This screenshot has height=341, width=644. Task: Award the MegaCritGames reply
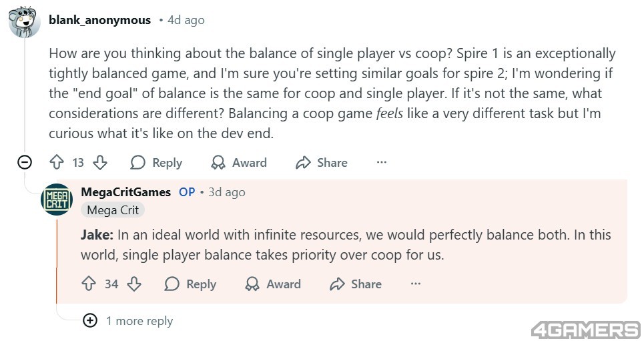click(x=273, y=284)
